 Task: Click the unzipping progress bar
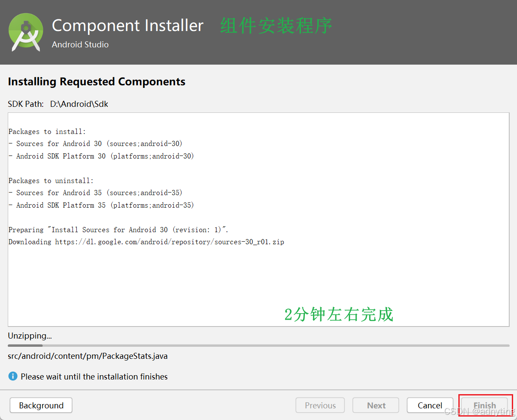point(259,345)
